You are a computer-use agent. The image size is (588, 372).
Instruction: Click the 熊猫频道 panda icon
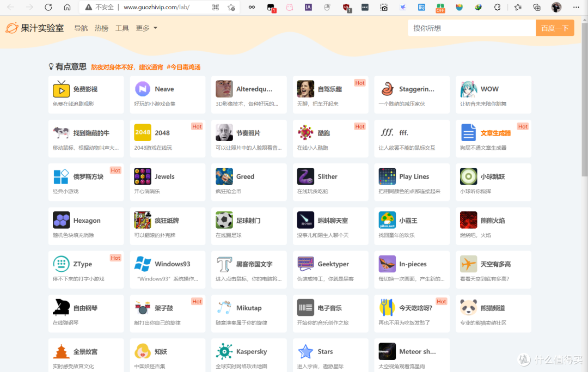[468, 308]
